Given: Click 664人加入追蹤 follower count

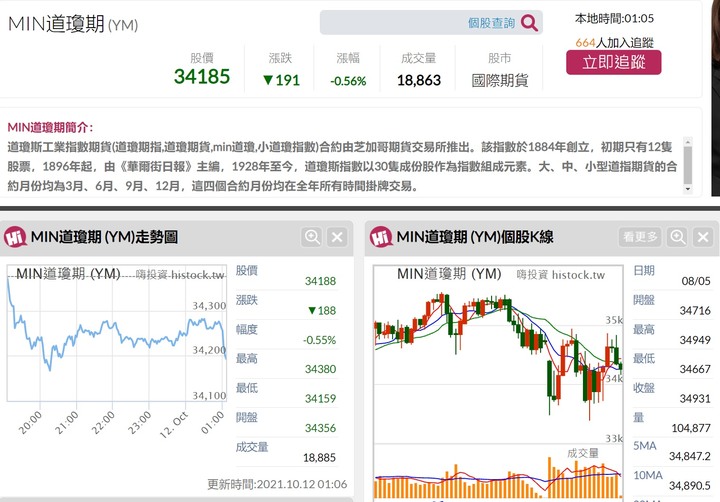Looking at the screenshot, I should 614,43.
